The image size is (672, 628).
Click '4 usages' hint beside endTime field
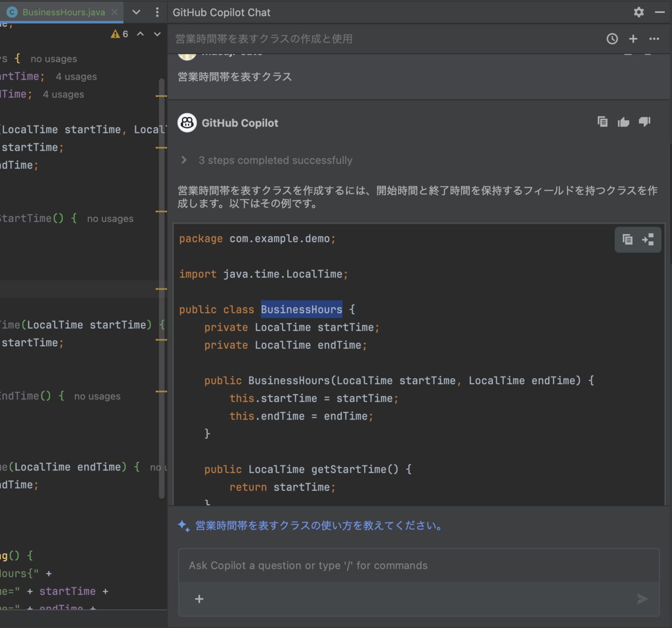pyautogui.click(x=63, y=95)
